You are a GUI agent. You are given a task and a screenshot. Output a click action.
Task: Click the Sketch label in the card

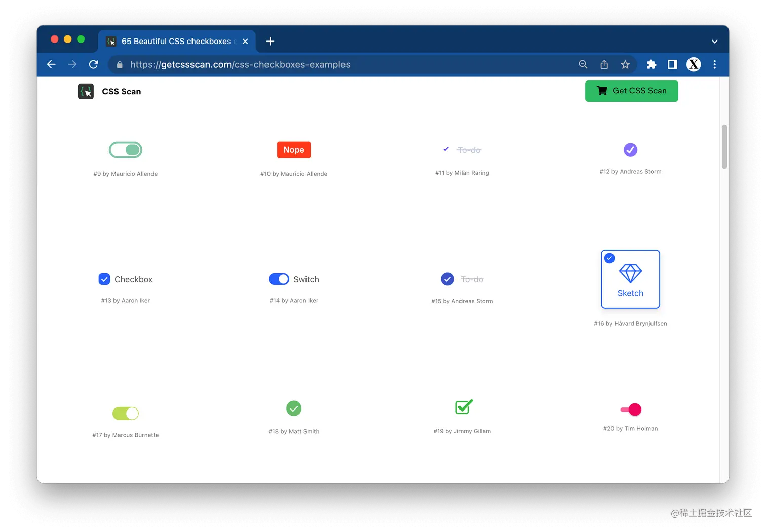tap(630, 293)
